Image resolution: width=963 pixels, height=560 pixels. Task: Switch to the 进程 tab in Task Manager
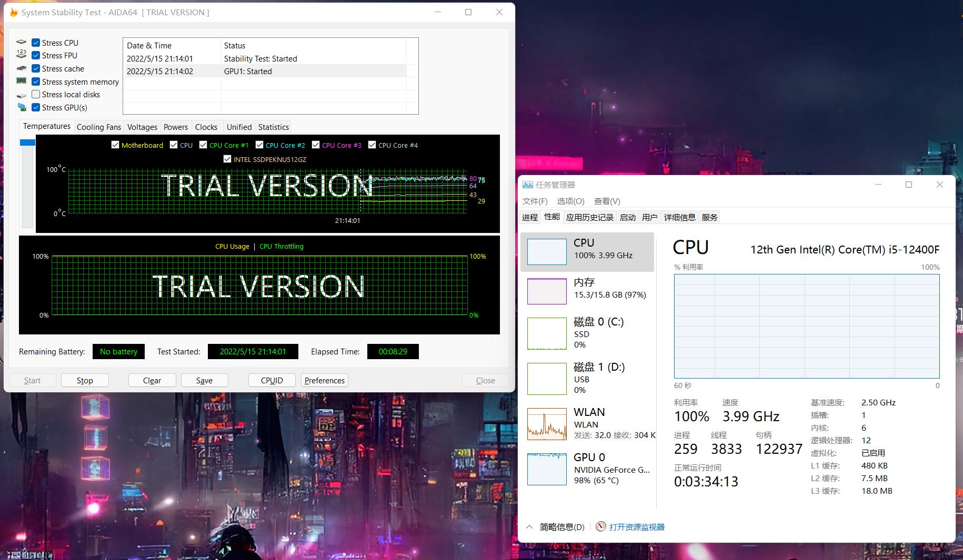click(529, 217)
